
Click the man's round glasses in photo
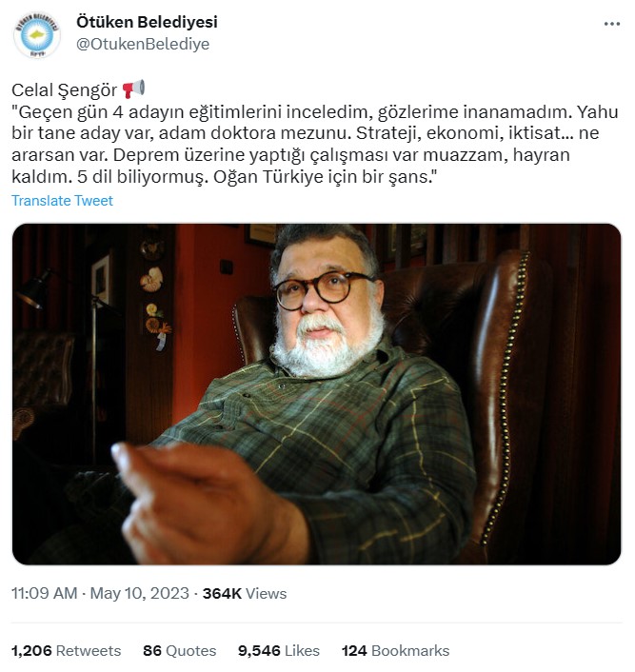[x=322, y=289]
